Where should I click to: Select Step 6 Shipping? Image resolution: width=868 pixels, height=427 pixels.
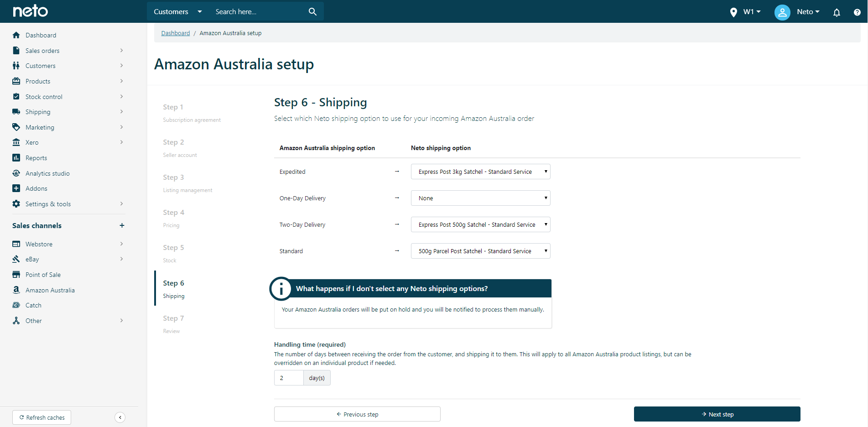pyautogui.click(x=174, y=289)
